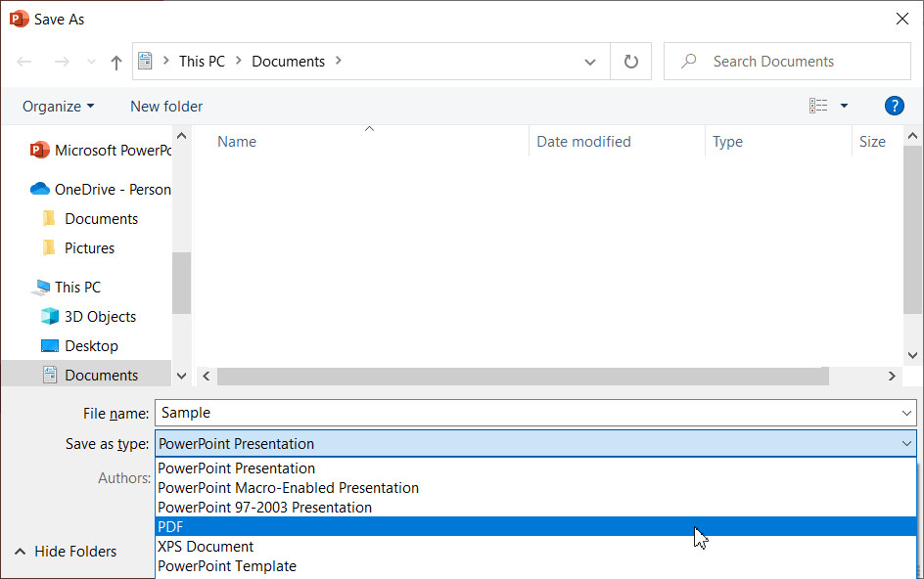
Task: Expand the chevron after Documents in path
Action: click(x=339, y=61)
